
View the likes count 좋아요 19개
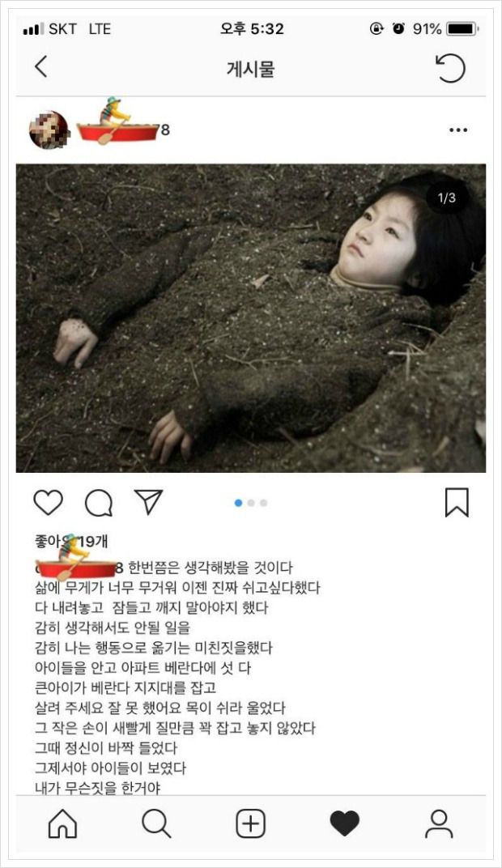pos(71,541)
